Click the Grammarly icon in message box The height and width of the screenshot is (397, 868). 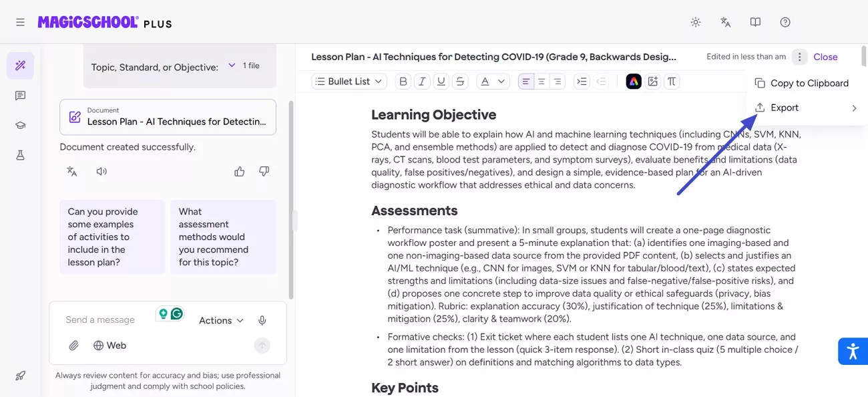pos(176,313)
